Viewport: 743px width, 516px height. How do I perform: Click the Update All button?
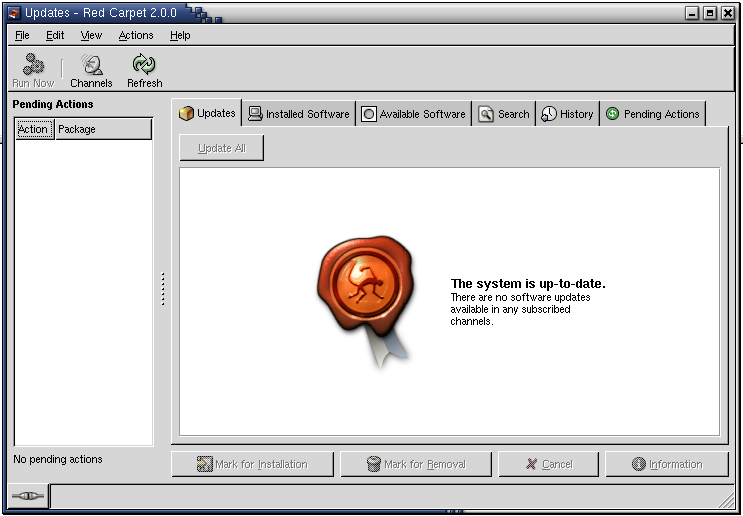point(222,148)
